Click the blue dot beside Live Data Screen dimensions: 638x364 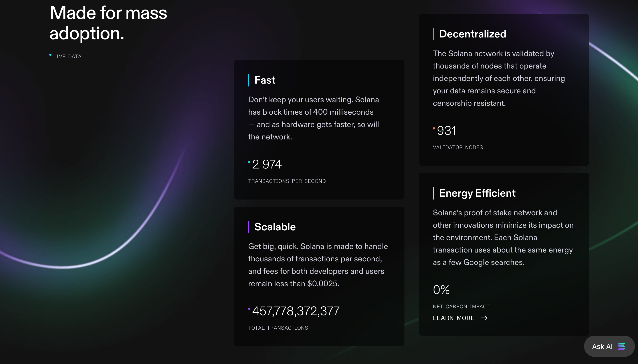[x=50, y=55]
